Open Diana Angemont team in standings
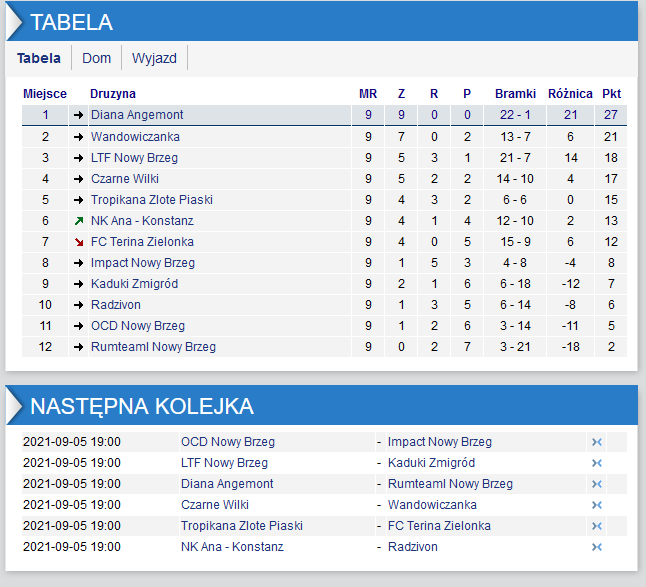646x587 pixels. [x=137, y=115]
